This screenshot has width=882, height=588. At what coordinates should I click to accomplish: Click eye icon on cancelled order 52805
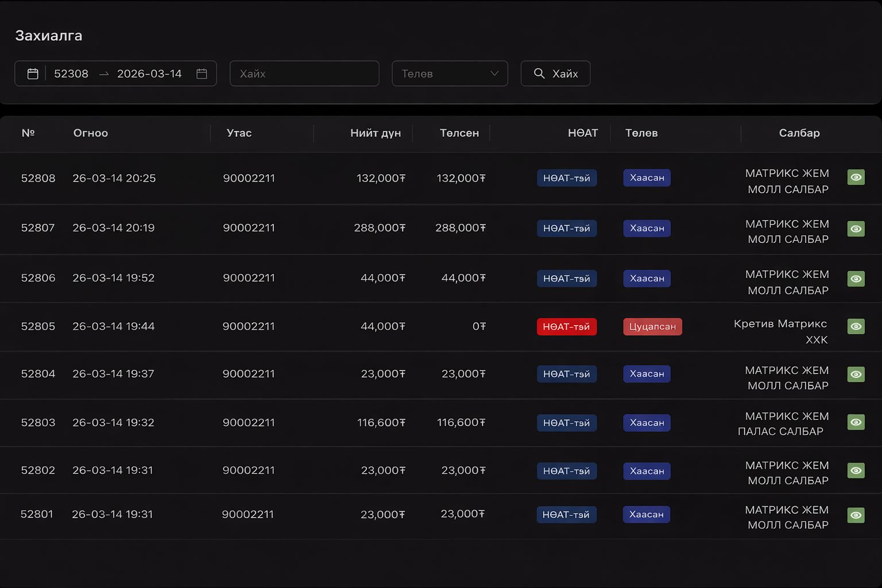pos(856,326)
